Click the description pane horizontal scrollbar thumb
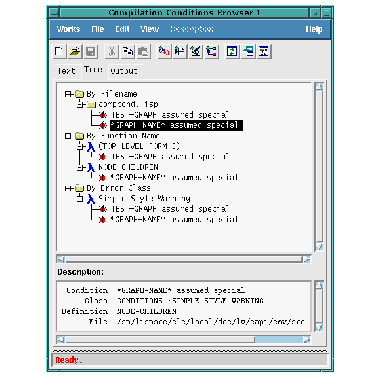 point(160,340)
